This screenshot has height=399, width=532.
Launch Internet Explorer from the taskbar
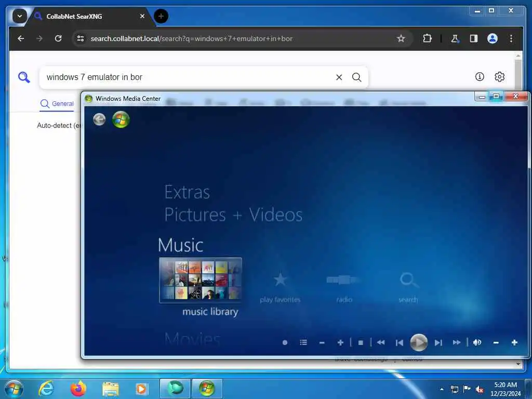[x=46, y=389]
